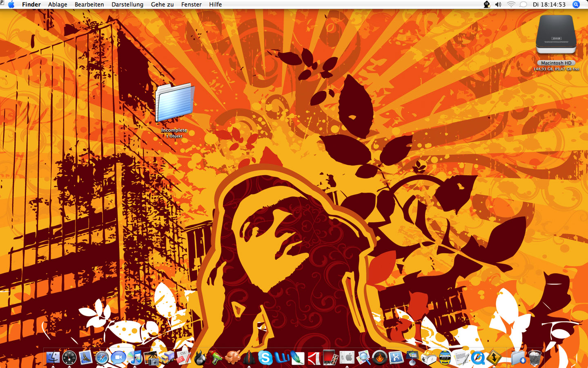Open the Finder application menu

[x=31, y=4]
